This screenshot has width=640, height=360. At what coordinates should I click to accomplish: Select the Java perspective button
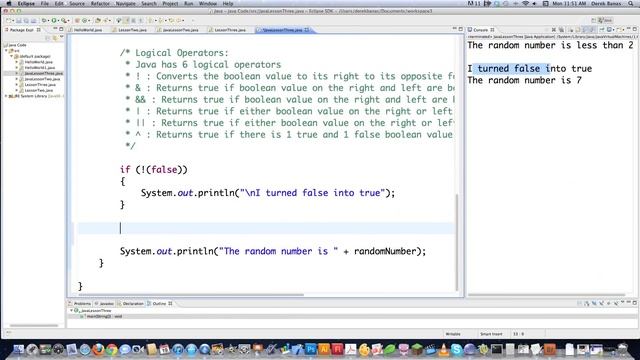(x=605, y=20)
